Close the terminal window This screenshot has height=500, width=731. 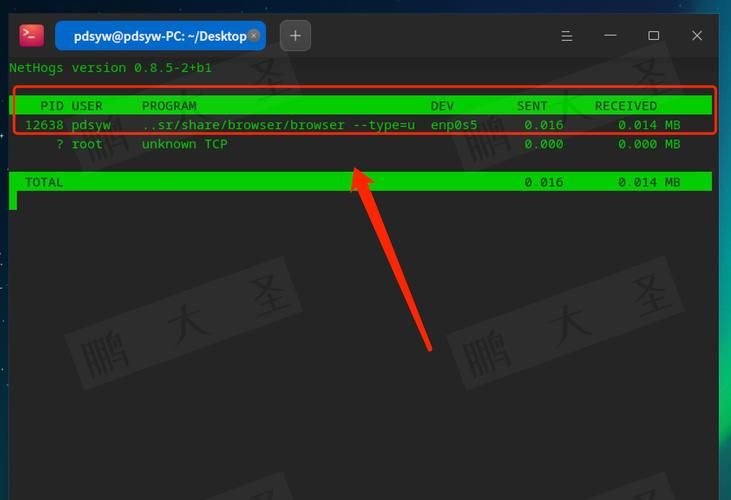coord(697,36)
